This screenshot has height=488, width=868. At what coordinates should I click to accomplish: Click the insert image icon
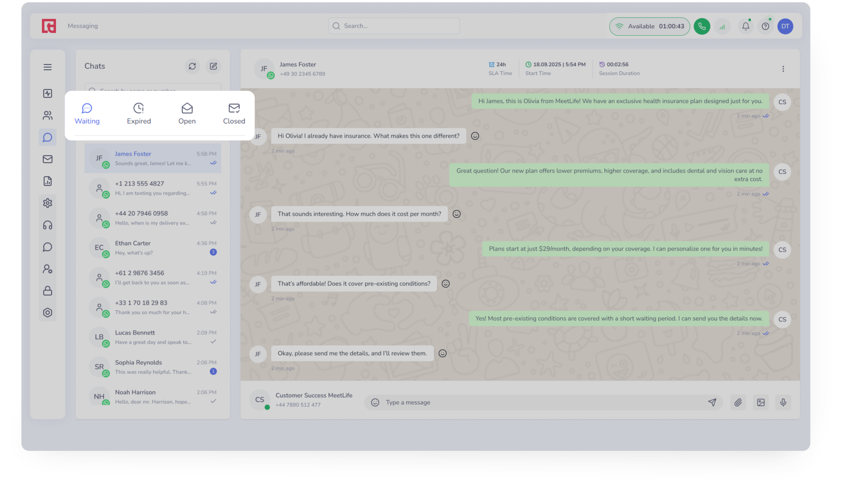tap(761, 402)
